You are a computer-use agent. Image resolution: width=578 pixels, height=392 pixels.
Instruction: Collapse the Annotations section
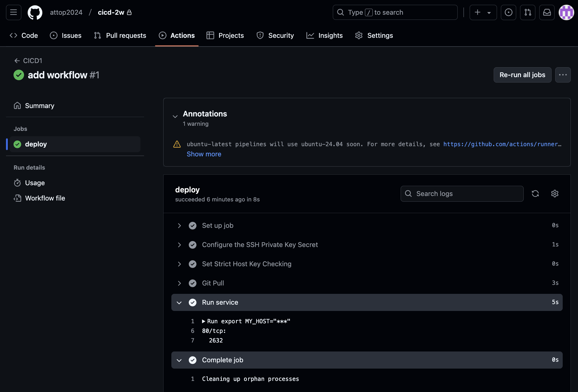coord(175,116)
